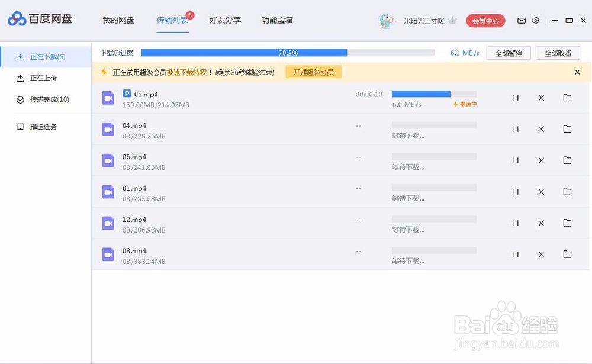Viewport: 592px width, 364px height.
Task: Click the Baidu Netdisk logo
Action: [x=40, y=19]
